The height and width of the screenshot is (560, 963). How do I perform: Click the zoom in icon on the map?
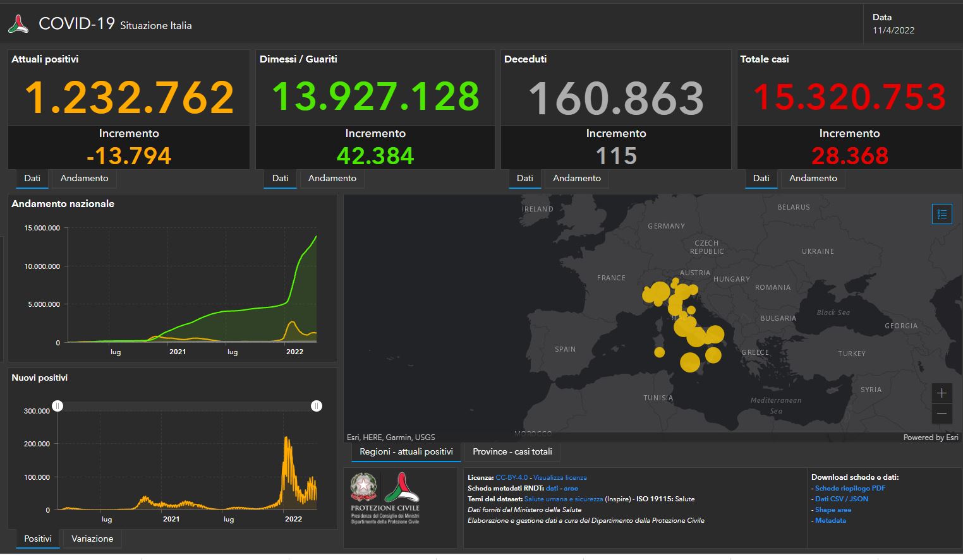[x=942, y=393]
